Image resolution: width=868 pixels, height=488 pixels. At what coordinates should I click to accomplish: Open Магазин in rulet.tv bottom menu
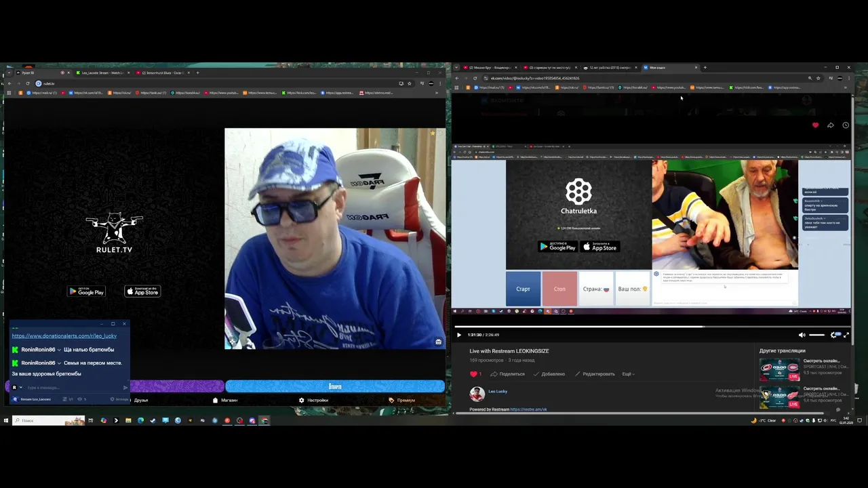pos(225,400)
